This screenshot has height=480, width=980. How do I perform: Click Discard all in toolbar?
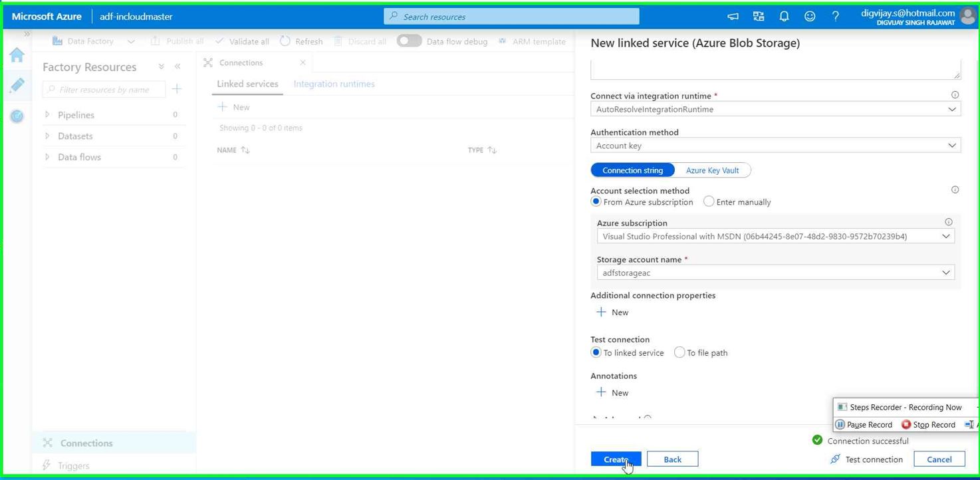[360, 41]
